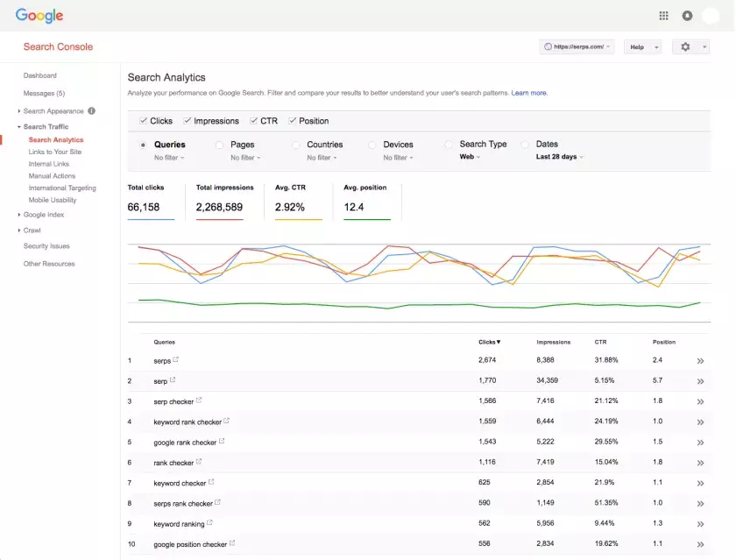This screenshot has height=560, width=736.
Task: Follow the 'Learn more' link
Action: point(529,93)
